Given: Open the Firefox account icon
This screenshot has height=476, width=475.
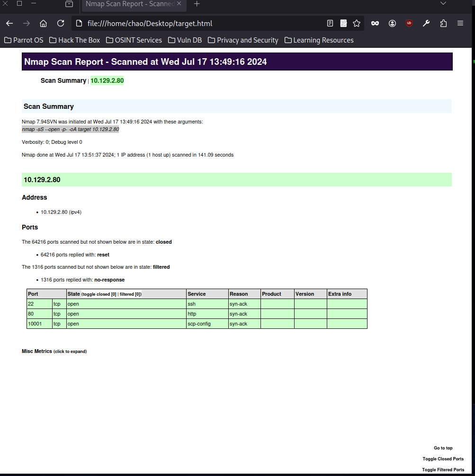Looking at the screenshot, I should tap(392, 23).
